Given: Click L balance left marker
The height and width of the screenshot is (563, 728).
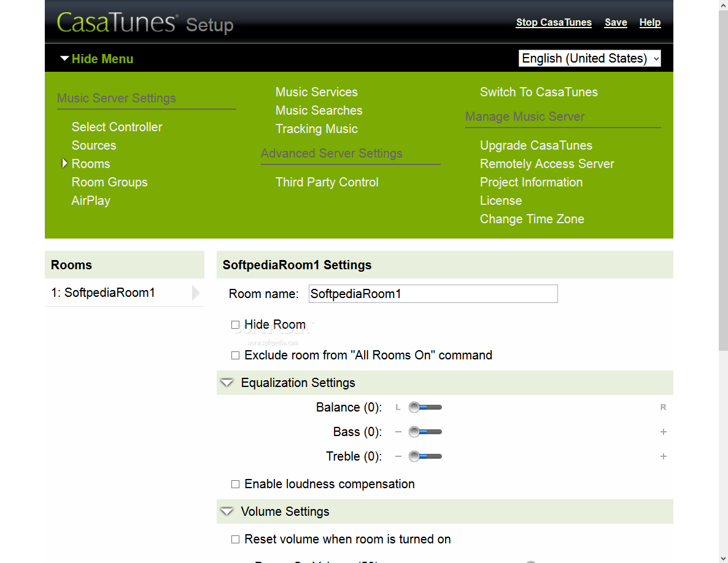Looking at the screenshot, I should pos(398,407).
